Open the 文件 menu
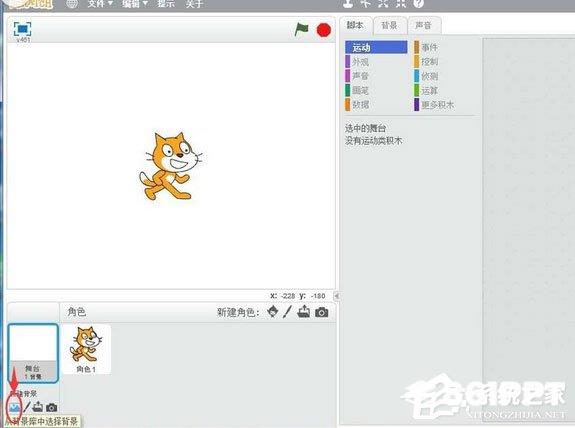The width and height of the screenshot is (575, 428). click(x=100, y=4)
